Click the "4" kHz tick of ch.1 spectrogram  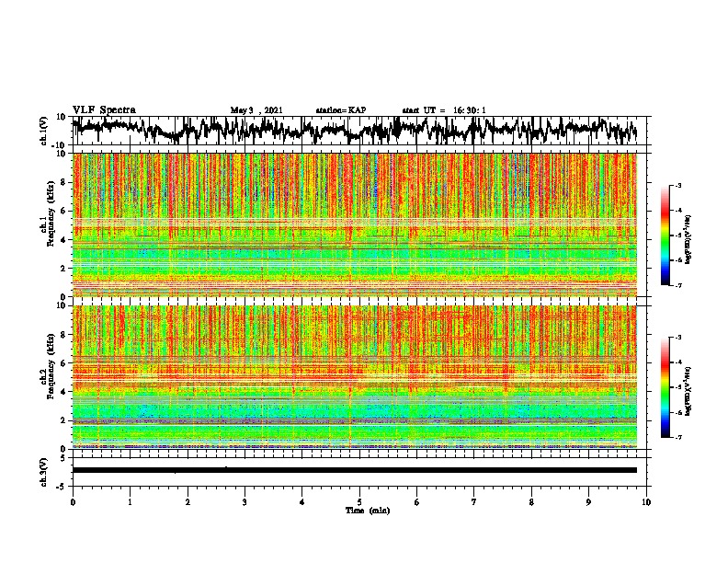64,240
